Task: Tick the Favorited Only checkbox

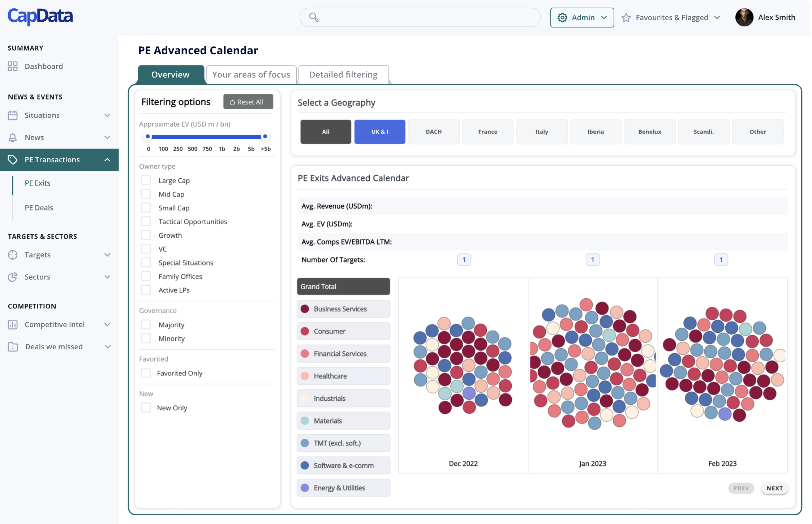Action: (x=146, y=373)
